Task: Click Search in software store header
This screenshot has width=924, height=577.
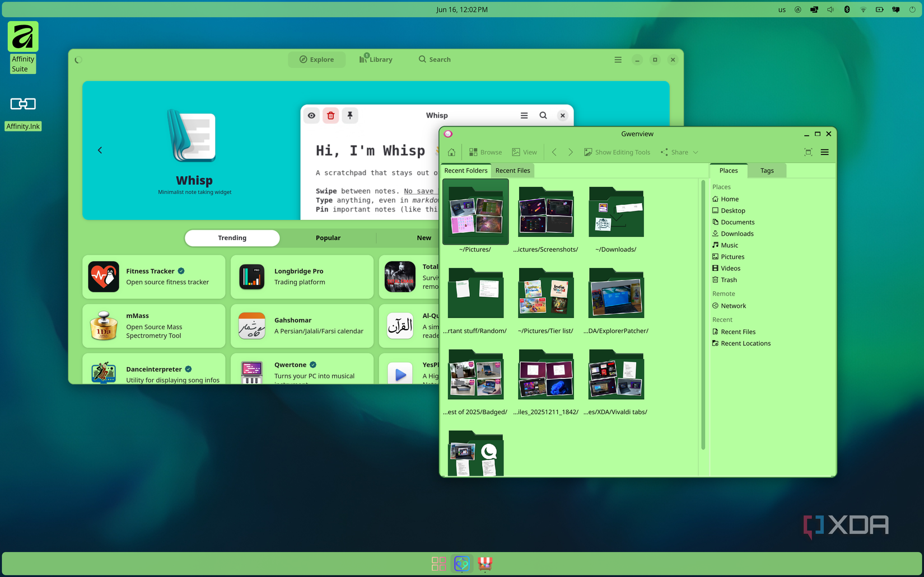Action: tap(435, 59)
